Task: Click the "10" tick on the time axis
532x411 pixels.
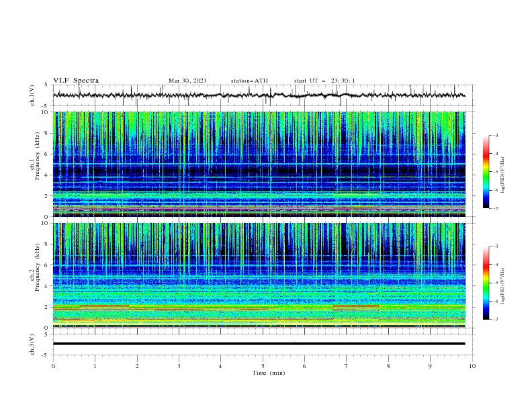Action: 472,366
